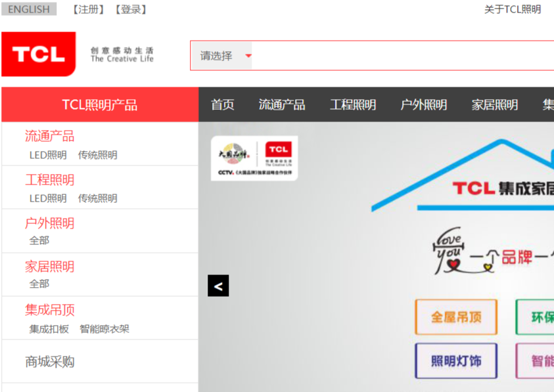This screenshot has width=554, height=392.
Task: Select 首页 in the navigation bar
Action: tap(222, 105)
